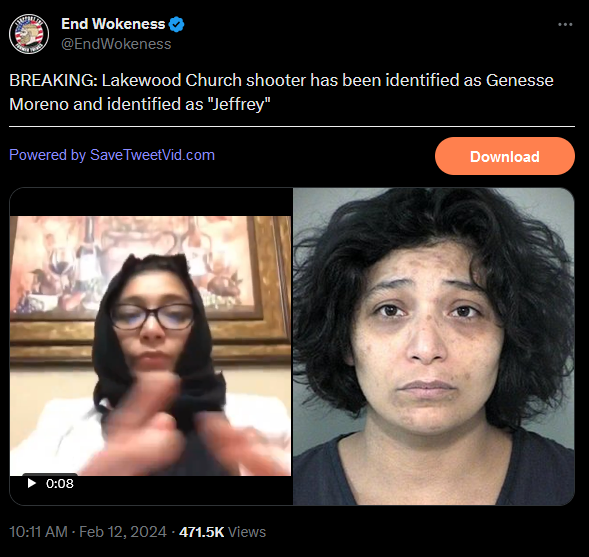Open the right-side photo attachment
This screenshot has height=557, width=589.
(433, 346)
